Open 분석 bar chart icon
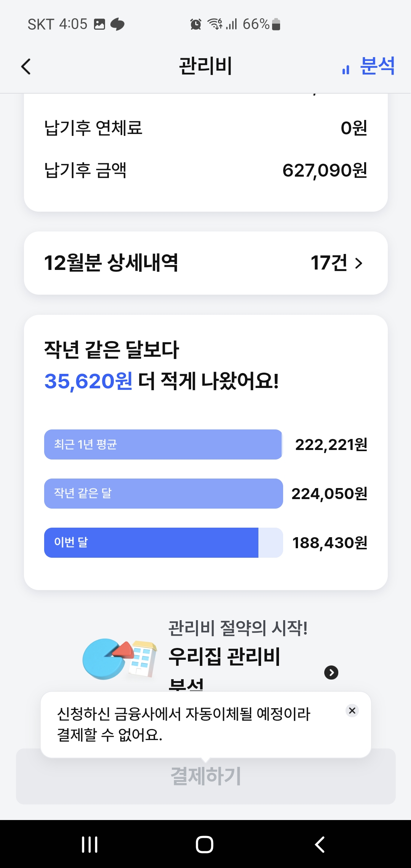Image resolution: width=411 pixels, height=868 pixels. coord(346,70)
